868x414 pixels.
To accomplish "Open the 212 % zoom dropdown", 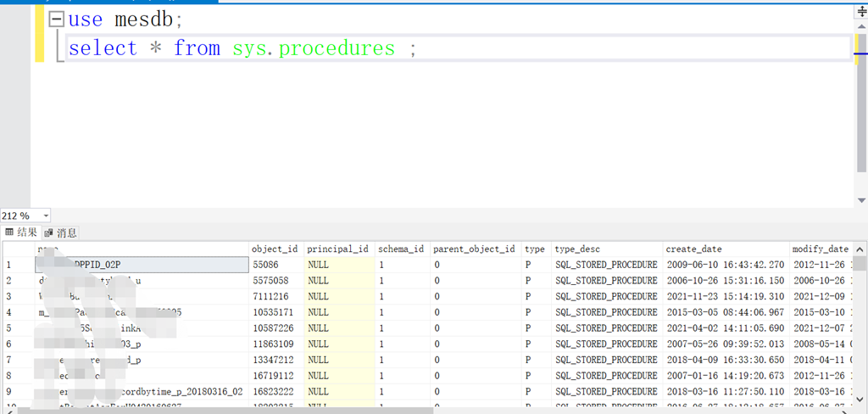I will 46,215.
